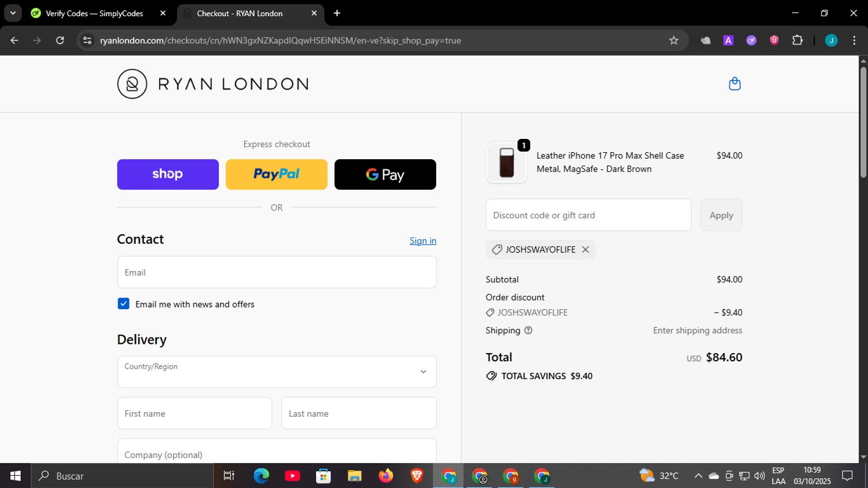Click the scrollbar down arrow
The width and height of the screenshot is (868, 488).
click(x=863, y=457)
